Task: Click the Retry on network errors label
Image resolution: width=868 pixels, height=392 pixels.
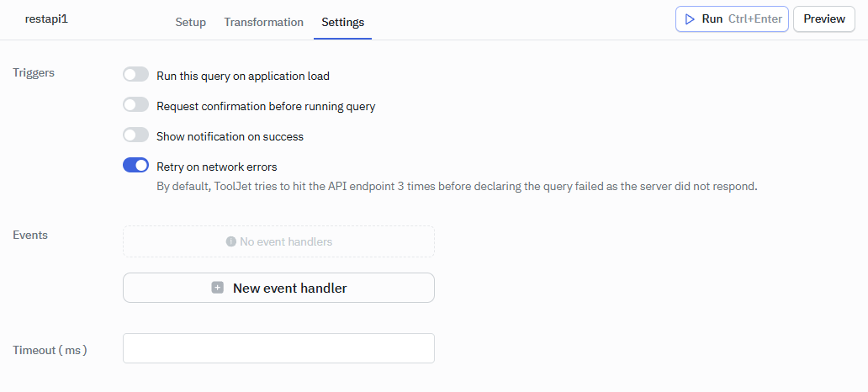Action: [x=217, y=167]
